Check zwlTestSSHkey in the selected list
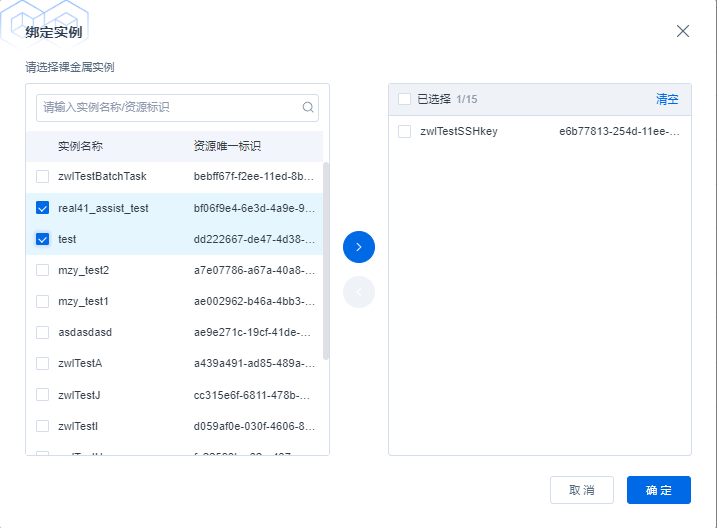Image resolution: width=717 pixels, height=528 pixels. 404,131
